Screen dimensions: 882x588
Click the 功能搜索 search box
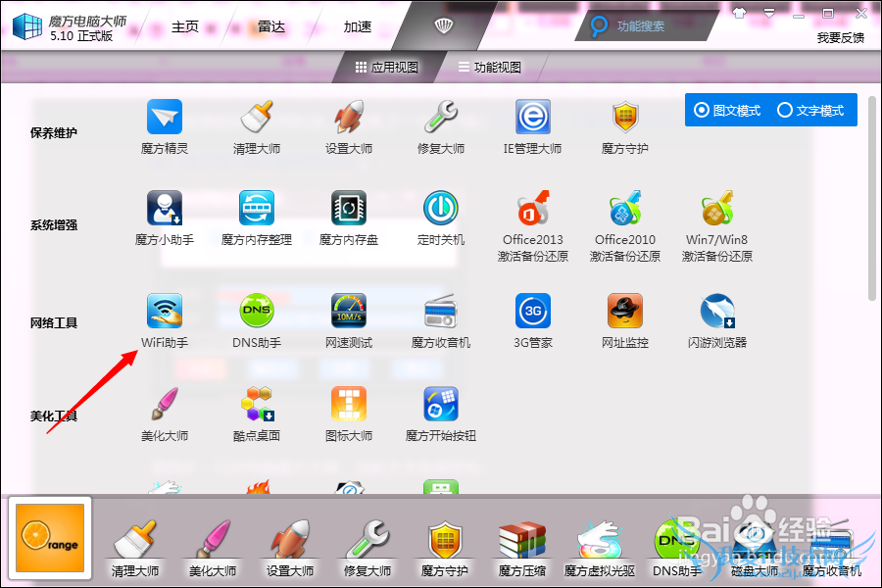pos(647,25)
